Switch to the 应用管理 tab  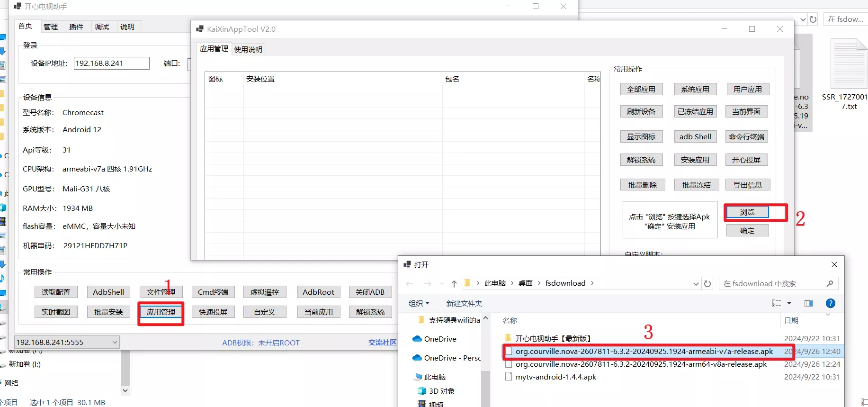click(x=214, y=49)
